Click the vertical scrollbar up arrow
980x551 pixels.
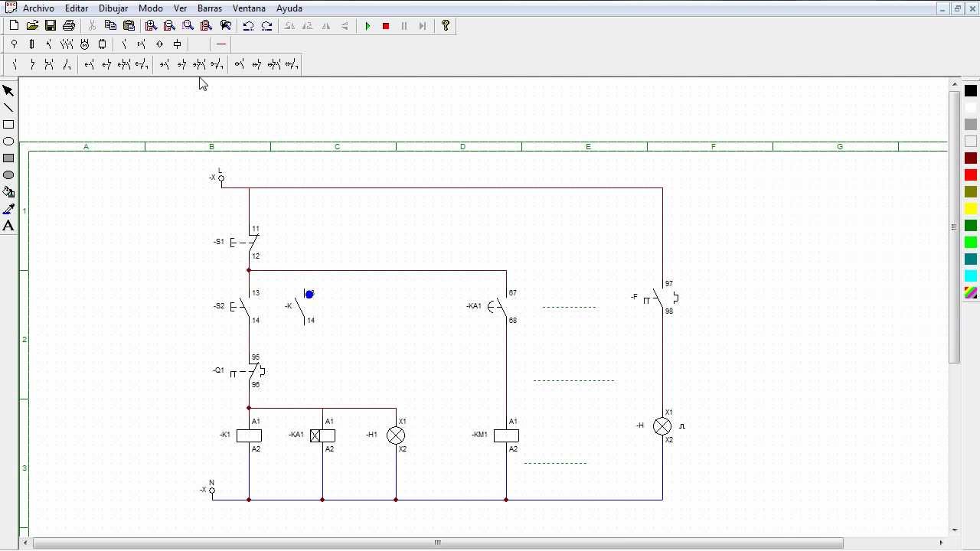point(954,83)
